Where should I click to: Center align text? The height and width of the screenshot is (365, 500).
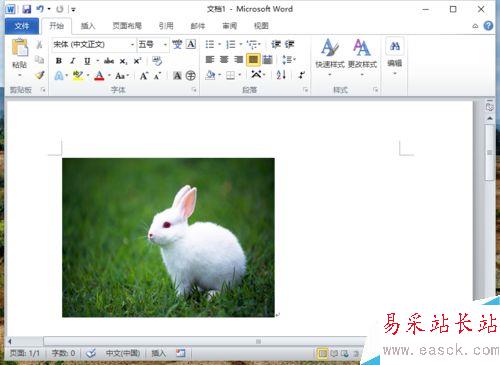(224, 60)
